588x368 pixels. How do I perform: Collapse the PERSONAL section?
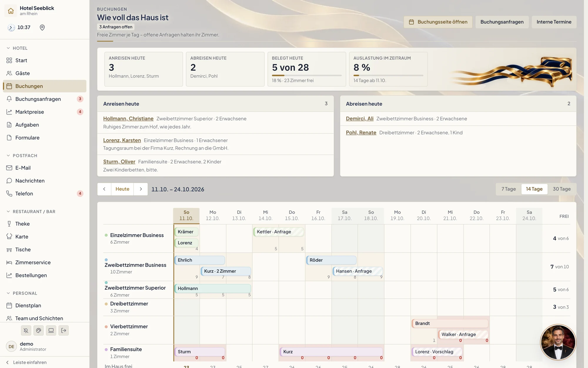point(22,293)
